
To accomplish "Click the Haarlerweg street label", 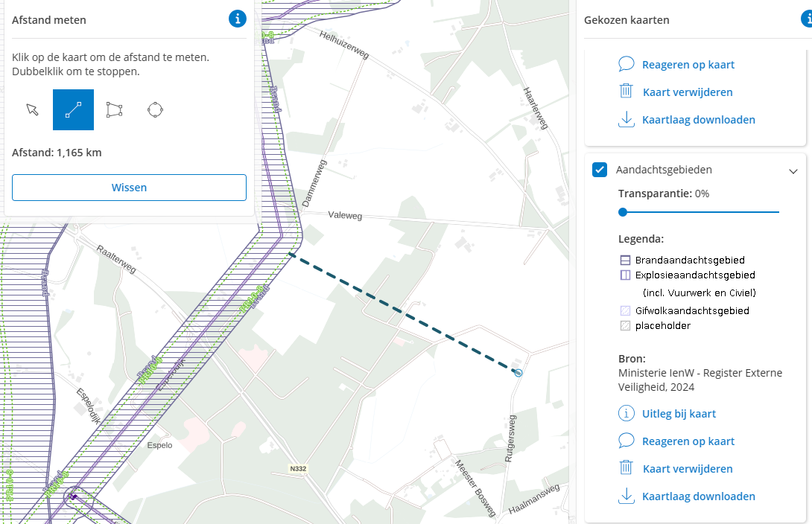I will (x=536, y=108).
